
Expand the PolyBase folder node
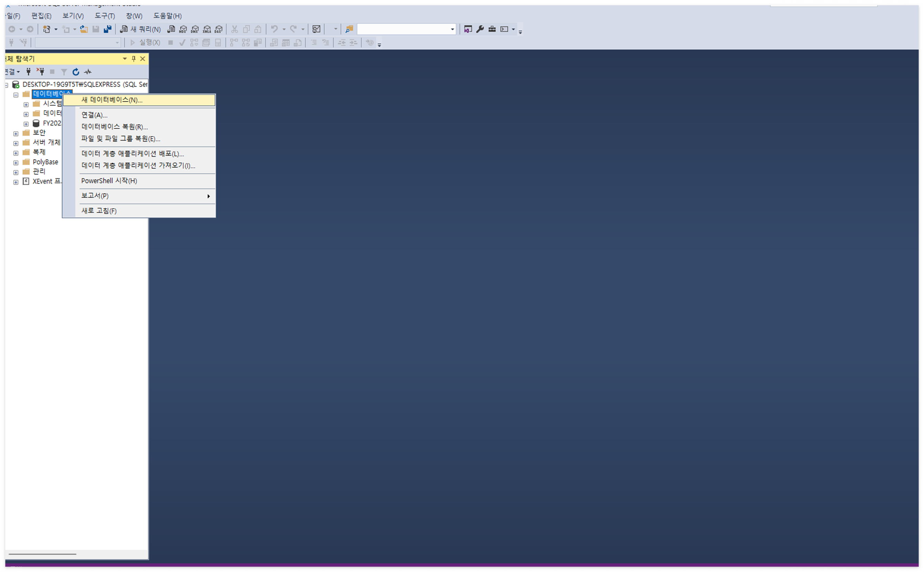(16, 163)
